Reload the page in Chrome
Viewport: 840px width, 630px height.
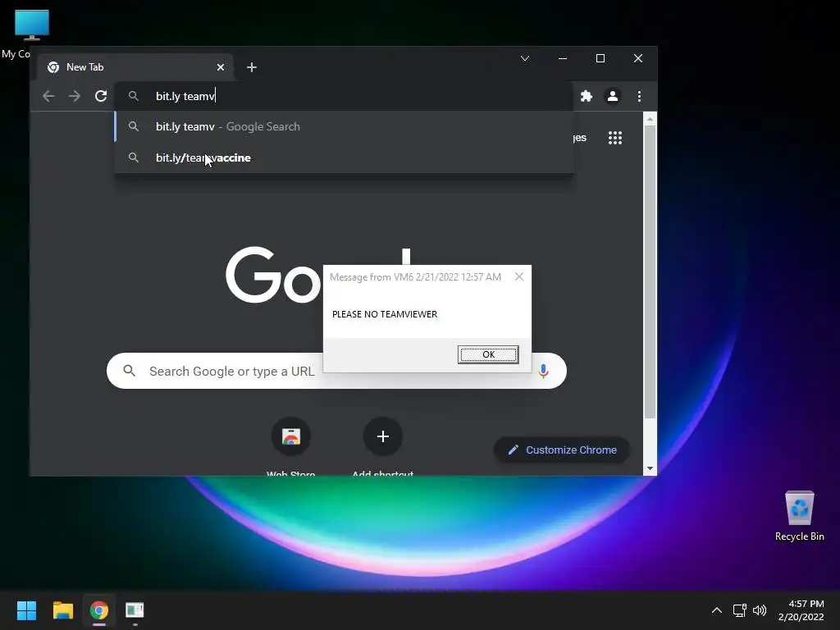click(101, 97)
